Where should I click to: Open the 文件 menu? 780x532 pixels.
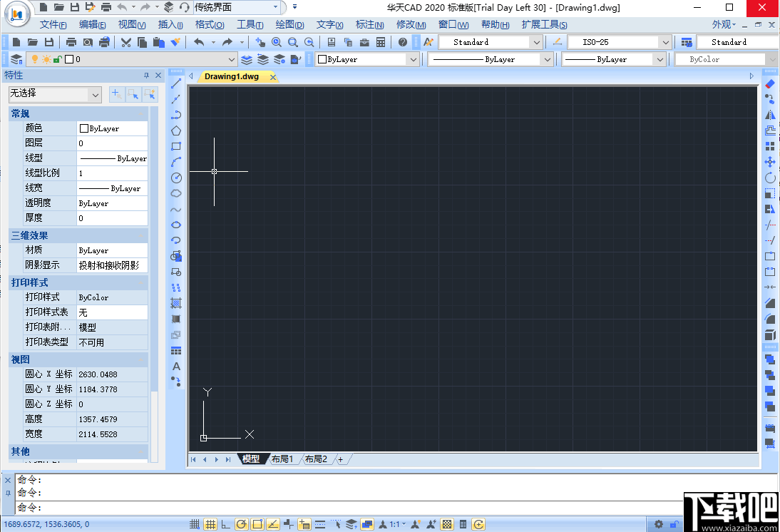[53, 24]
